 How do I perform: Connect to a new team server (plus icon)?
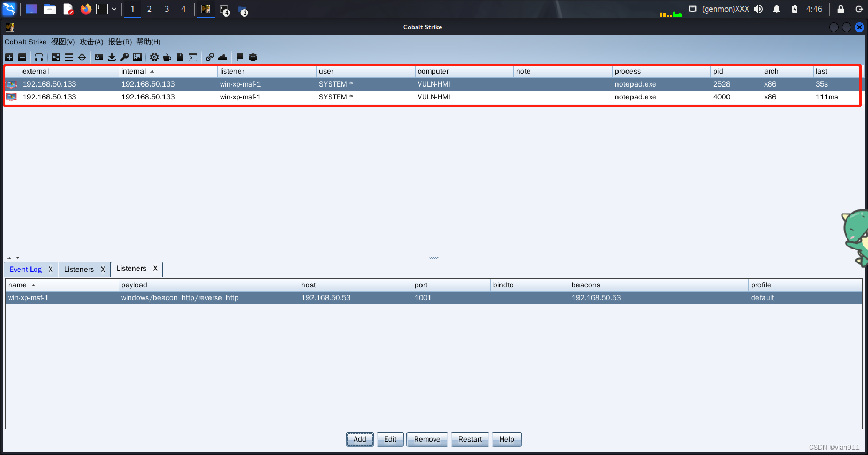[x=9, y=57]
